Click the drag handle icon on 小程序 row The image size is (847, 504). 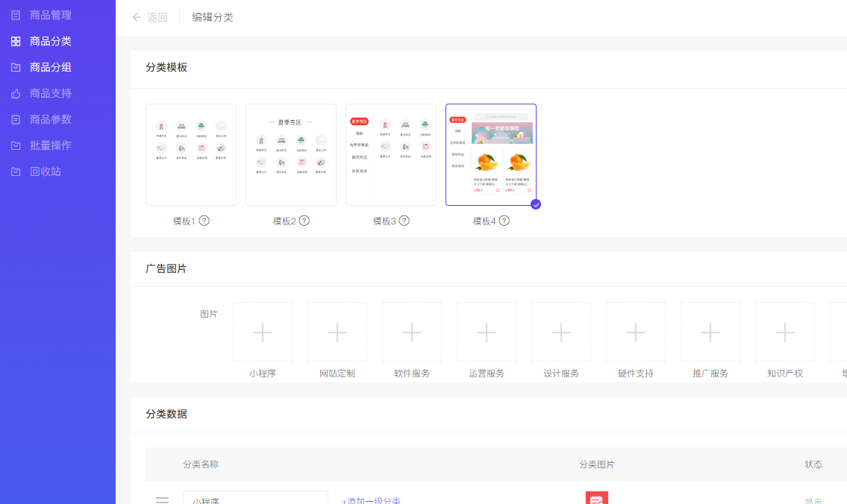point(162,500)
